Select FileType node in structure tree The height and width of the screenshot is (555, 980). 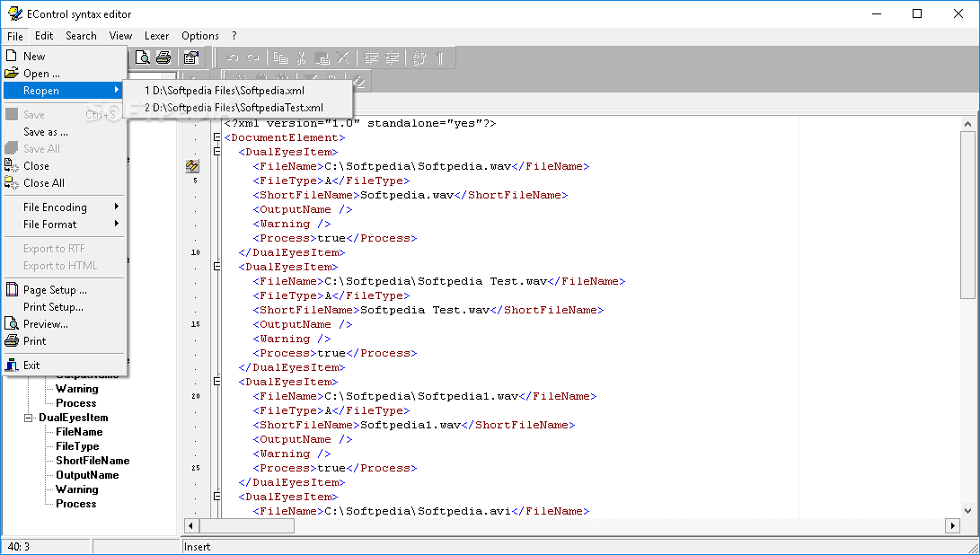77,446
